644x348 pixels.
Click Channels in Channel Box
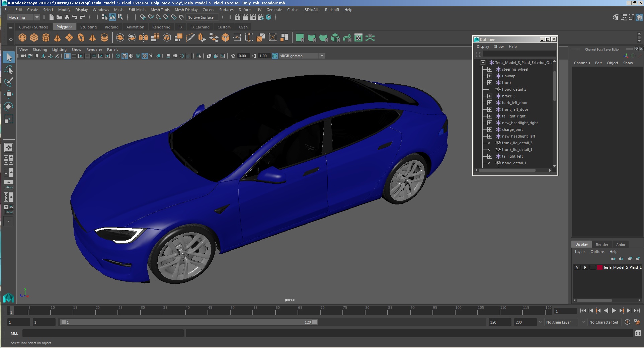pyautogui.click(x=582, y=63)
